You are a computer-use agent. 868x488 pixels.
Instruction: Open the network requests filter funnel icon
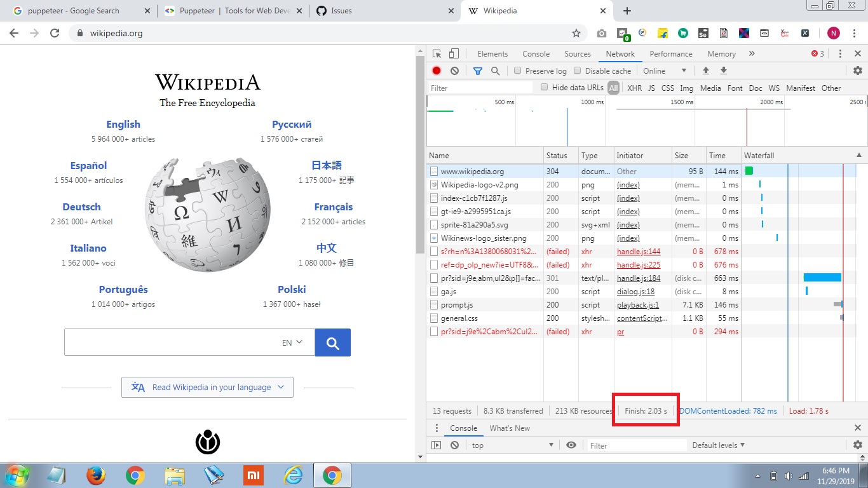pyautogui.click(x=477, y=71)
